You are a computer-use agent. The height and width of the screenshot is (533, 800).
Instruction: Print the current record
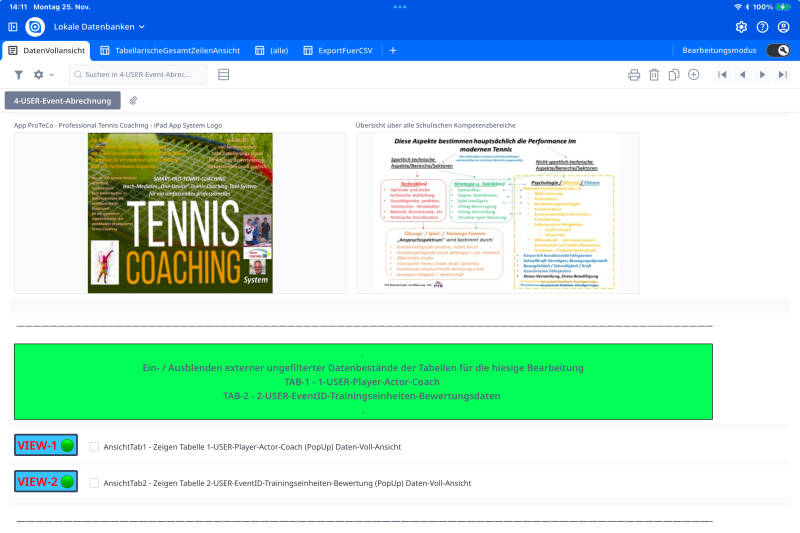click(x=634, y=74)
